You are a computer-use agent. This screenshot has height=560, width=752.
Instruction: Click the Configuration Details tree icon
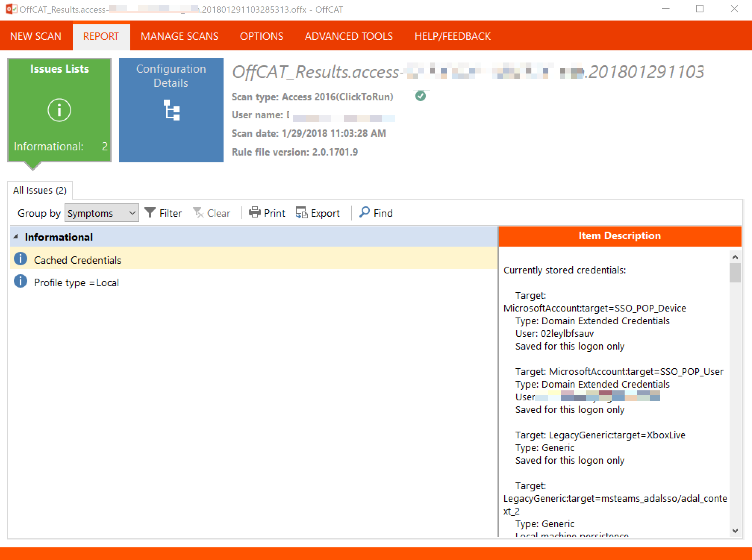(171, 110)
